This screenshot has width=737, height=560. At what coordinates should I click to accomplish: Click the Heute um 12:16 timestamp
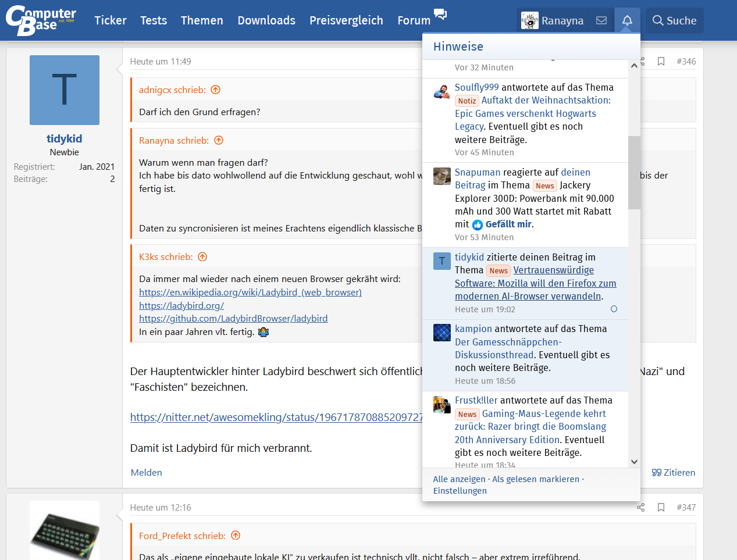(x=161, y=507)
